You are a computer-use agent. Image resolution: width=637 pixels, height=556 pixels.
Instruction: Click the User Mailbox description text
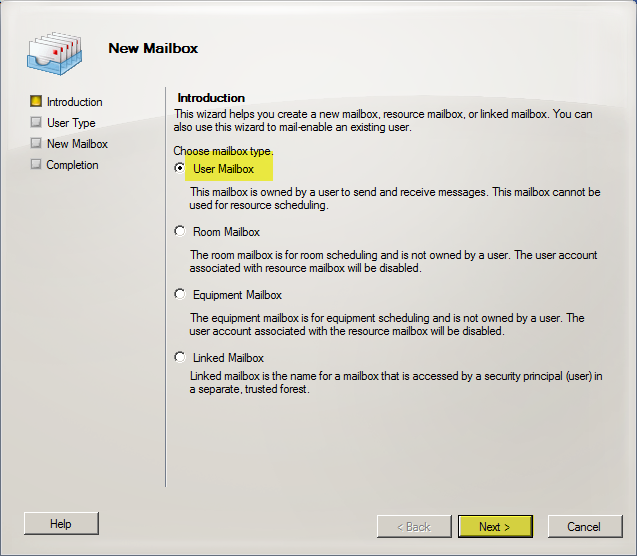(x=394, y=198)
